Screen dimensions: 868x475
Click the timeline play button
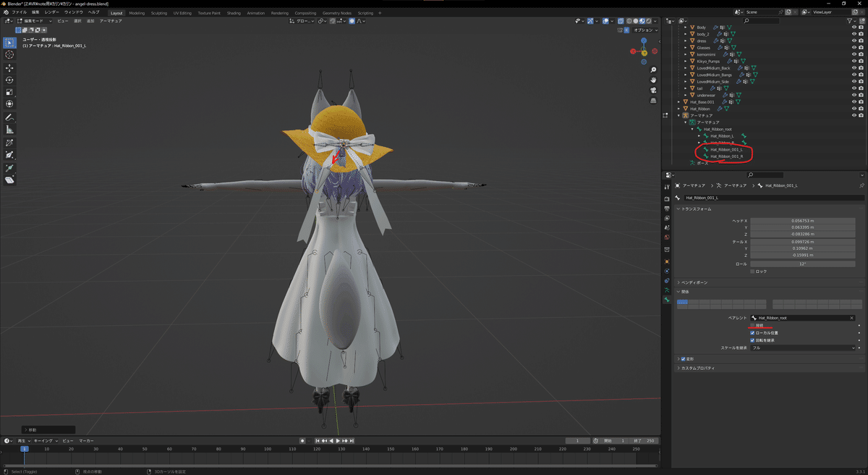[339, 440]
